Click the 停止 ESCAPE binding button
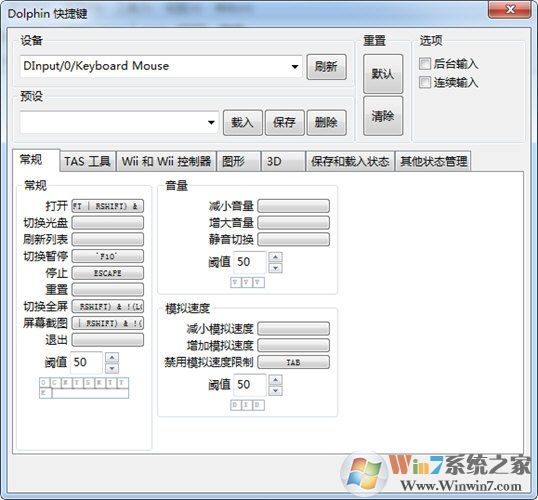The image size is (538, 500). [108, 273]
